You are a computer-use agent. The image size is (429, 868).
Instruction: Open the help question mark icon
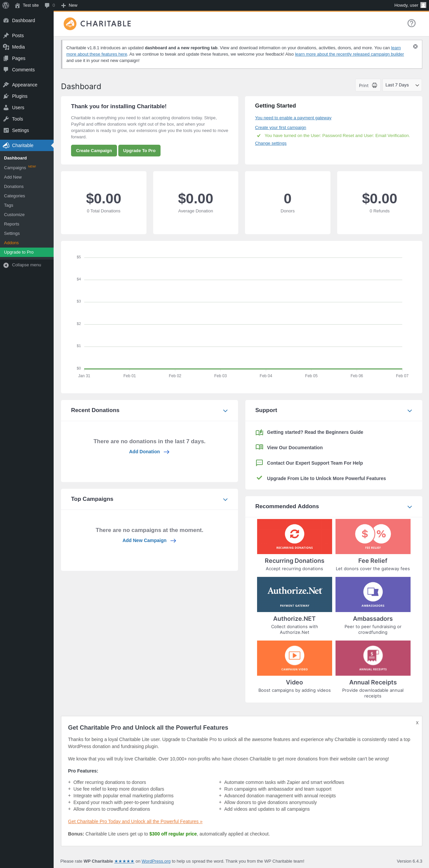[x=411, y=23]
